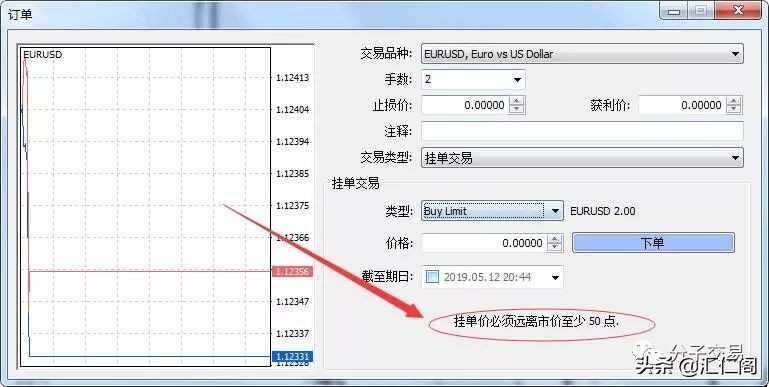Decrease 止损价 with down stepper arrow
Screen dimensions: 769x387
click(517, 109)
